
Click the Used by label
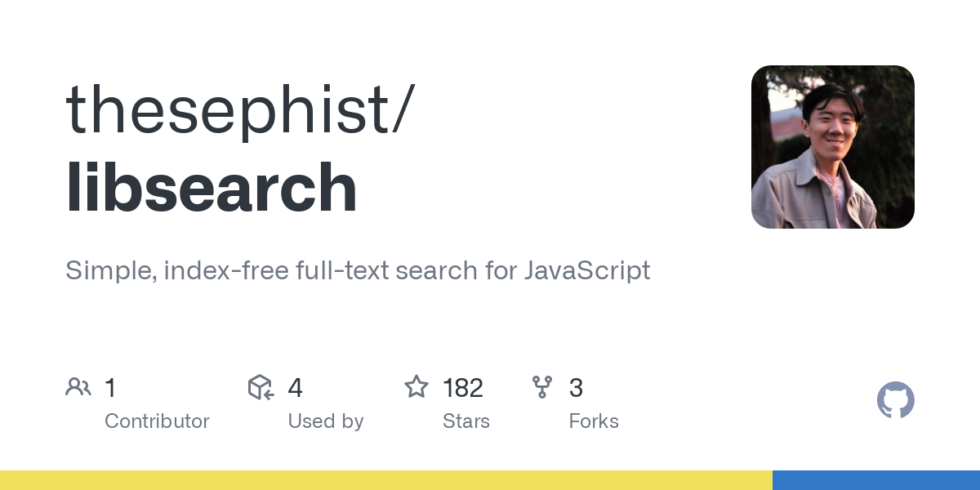(325, 421)
